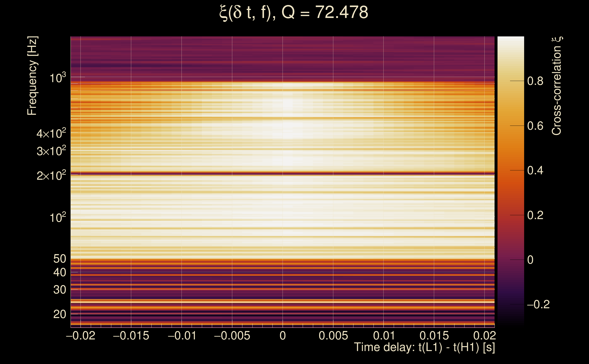This screenshot has width=589, height=364.
Task: Click the 20 Hz y-axis tick label
Action: pyautogui.click(x=59, y=314)
